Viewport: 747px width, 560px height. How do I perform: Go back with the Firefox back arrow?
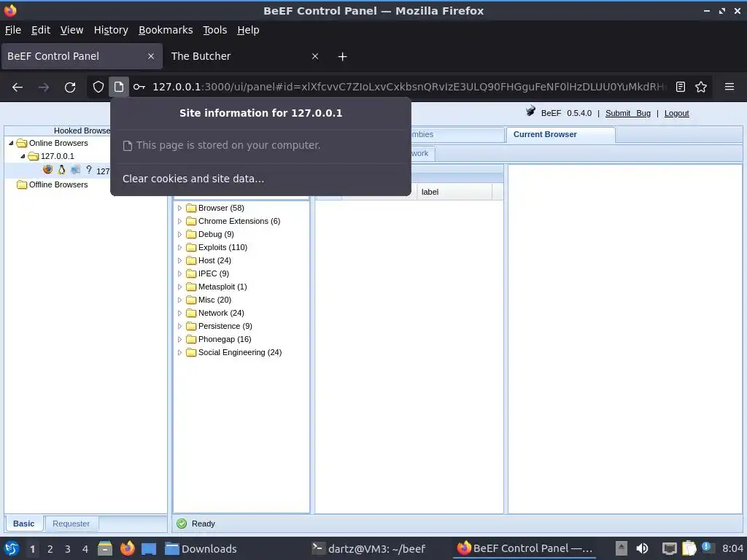(x=18, y=87)
